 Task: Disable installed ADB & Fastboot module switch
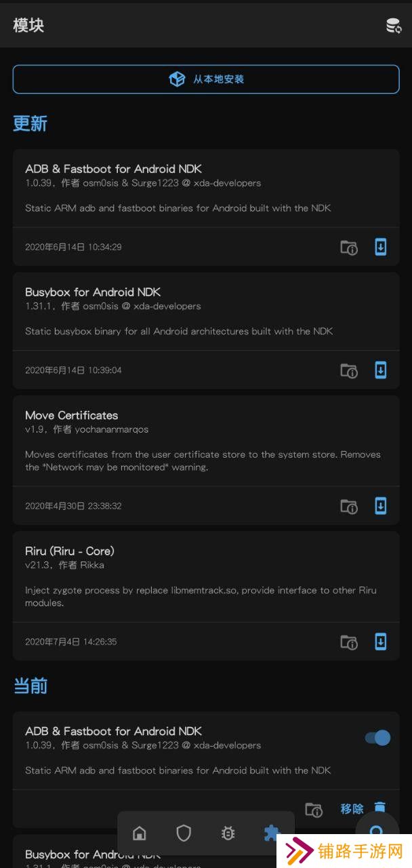(x=378, y=738)
